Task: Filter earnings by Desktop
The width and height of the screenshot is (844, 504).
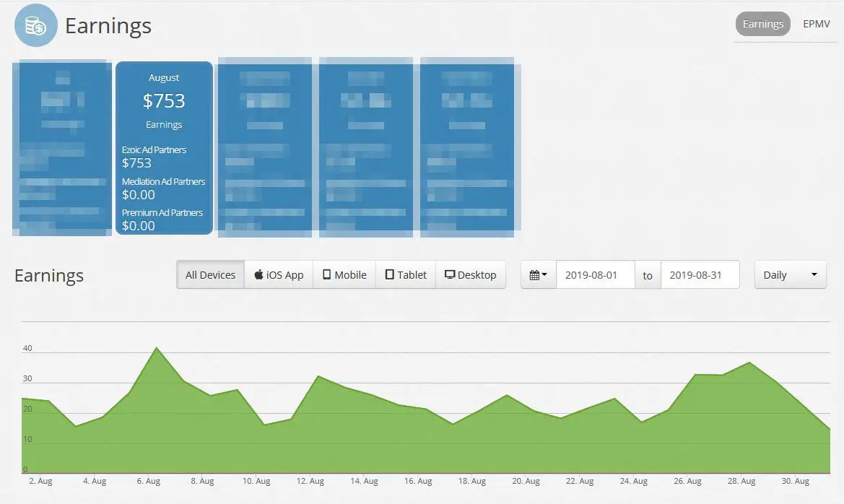Action: click(x=471, y=274)
